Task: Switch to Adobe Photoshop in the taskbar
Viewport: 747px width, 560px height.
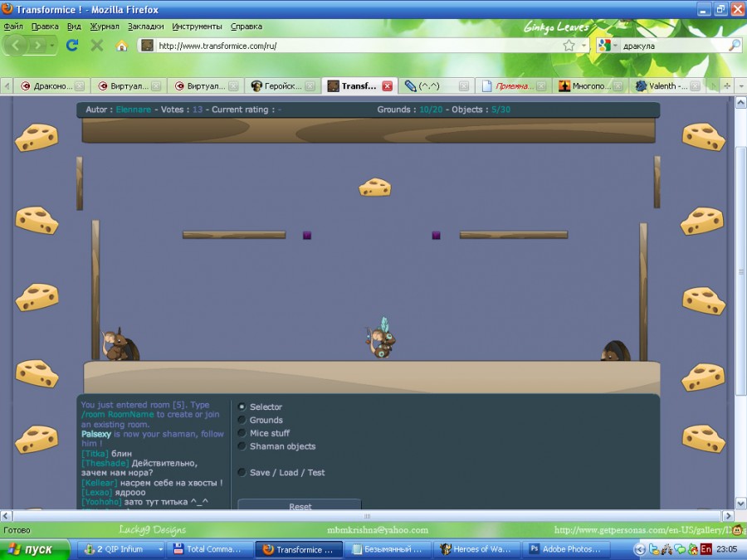Action: point(567,549)
